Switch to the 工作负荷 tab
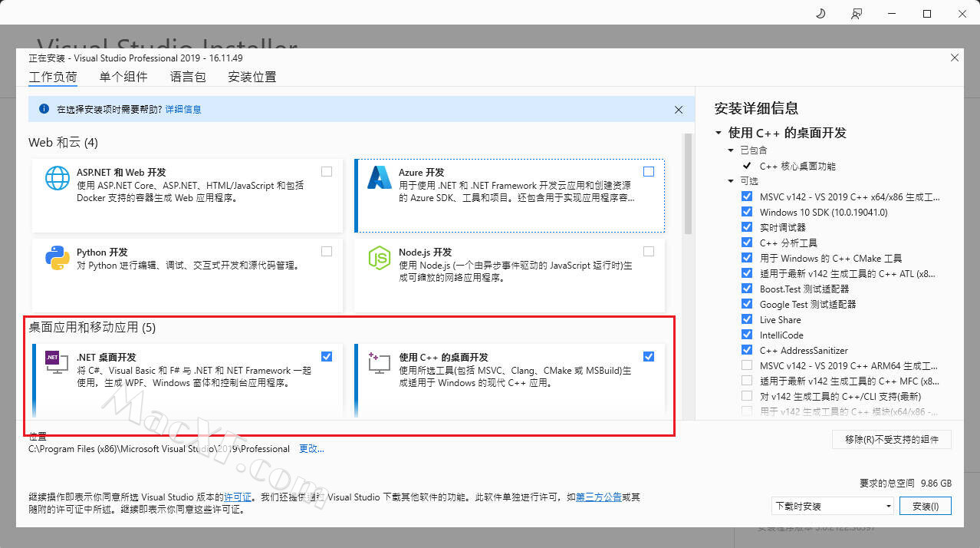Viewport: 980px width, 548px height. coord(53,77)
